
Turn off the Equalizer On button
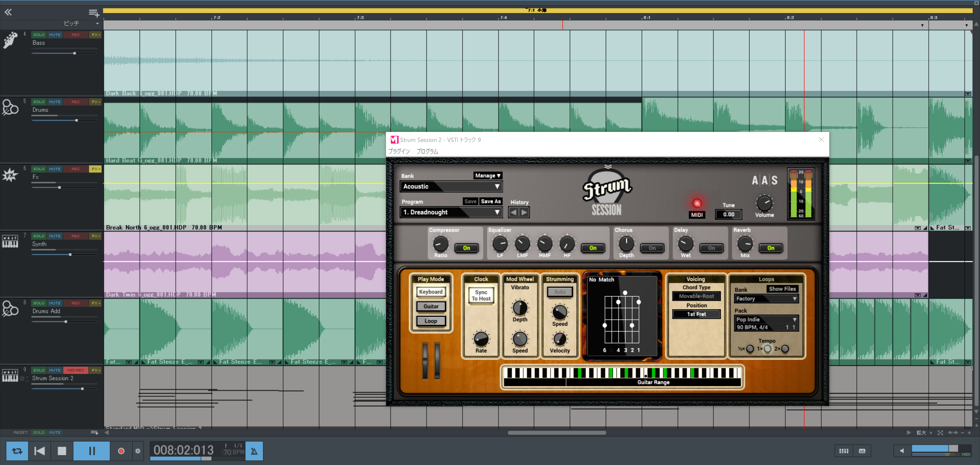593,248
